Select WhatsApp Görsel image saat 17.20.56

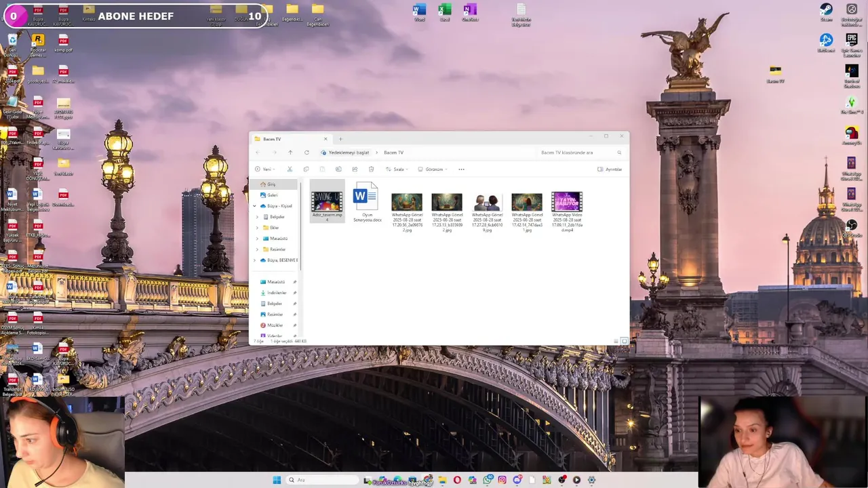407,211
